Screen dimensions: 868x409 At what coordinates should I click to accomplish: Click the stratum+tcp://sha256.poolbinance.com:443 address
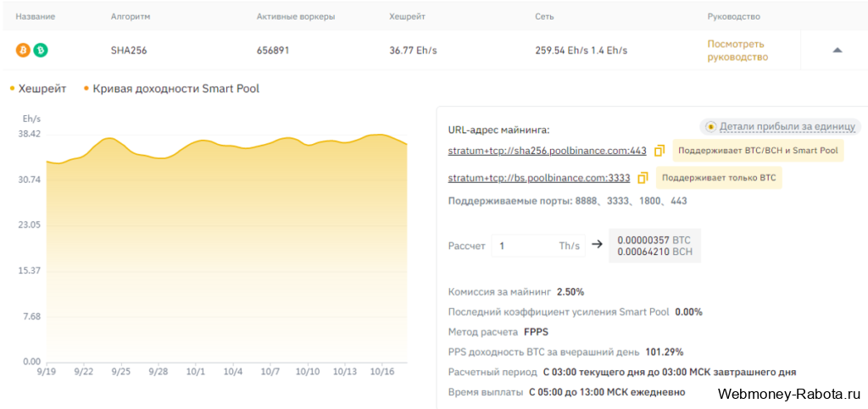(547, 151)
